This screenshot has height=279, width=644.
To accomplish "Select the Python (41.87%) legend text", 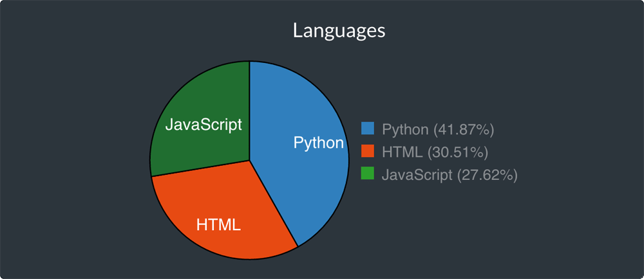I will 437,129.
